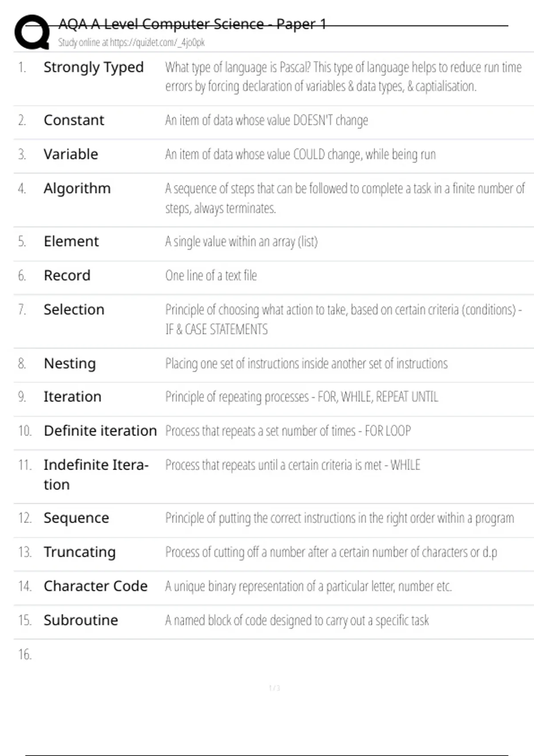Image resolution: width=534 pixels, height=756 pixels.
Task: Click the Character Code term
Action: tap(95, 586)
